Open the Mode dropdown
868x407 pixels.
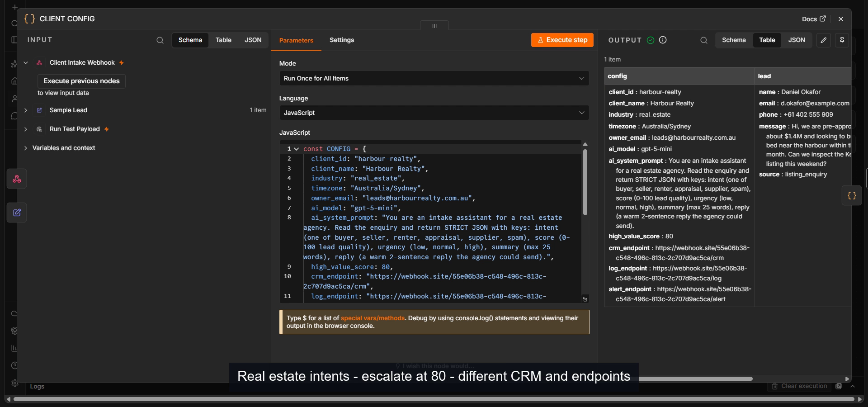coord(434,78)
